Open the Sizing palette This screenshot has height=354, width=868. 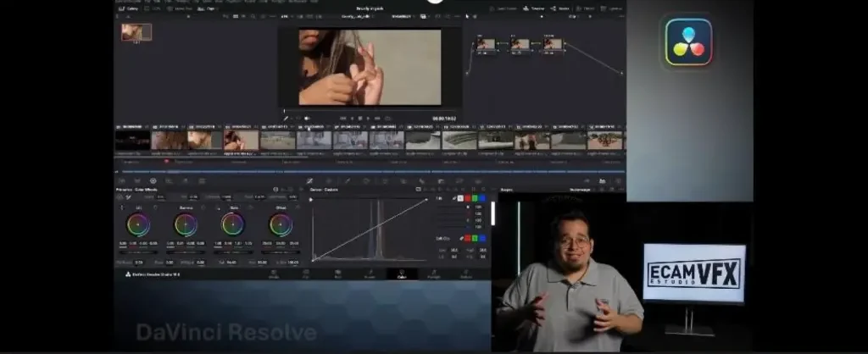click(x=459, y=181)
